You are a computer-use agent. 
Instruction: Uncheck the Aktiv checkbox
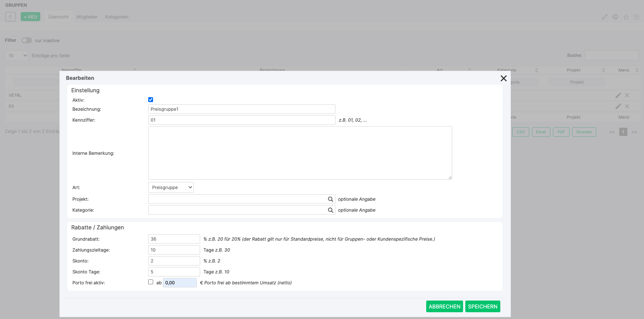[x=151, y=100]
